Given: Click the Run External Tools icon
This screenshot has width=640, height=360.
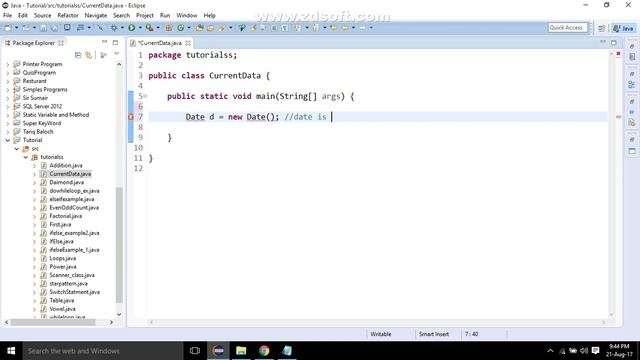Looking at the screenshot, I should click(x=149, y=28).
